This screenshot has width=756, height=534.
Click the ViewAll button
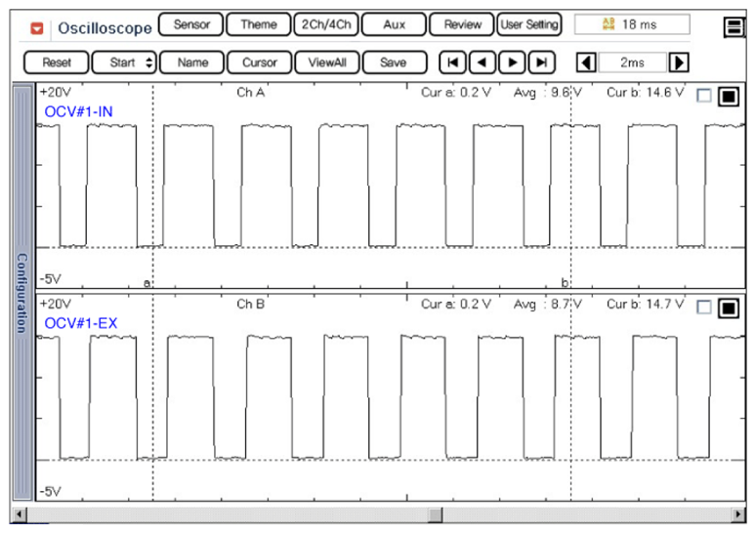tap(326, 62)
